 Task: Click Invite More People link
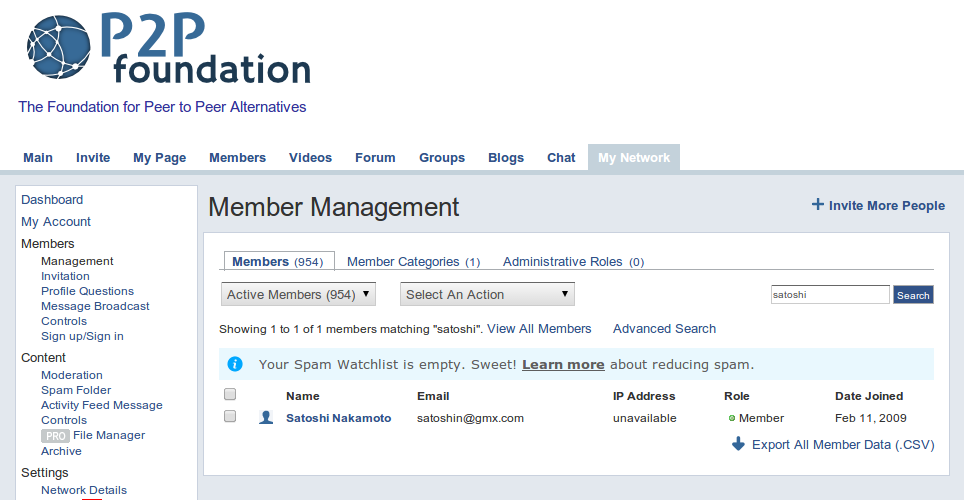[887, 205]
